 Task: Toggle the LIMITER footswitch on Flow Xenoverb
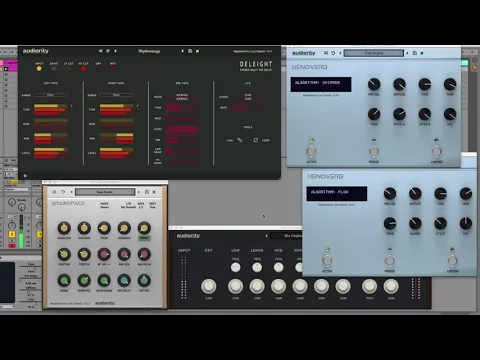click(452, 261)
